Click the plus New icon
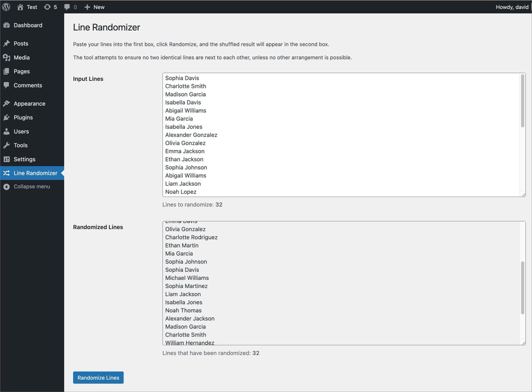The height and width of the screenshot is (392, 532). coord(87,7)
